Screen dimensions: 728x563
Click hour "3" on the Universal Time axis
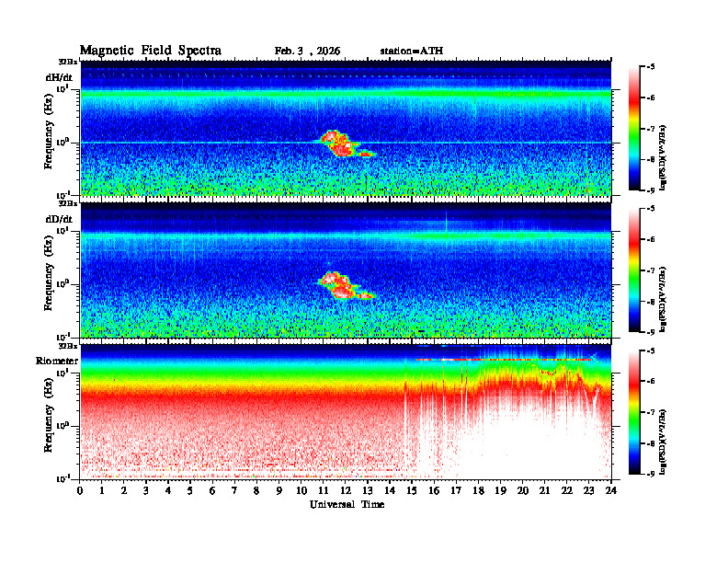pyautogui.click(x=146, y=491)
